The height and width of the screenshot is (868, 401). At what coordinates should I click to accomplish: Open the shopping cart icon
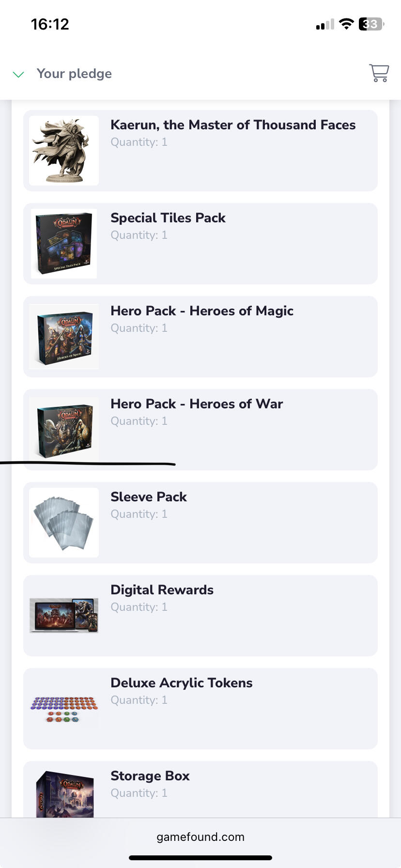pos(379,73)
